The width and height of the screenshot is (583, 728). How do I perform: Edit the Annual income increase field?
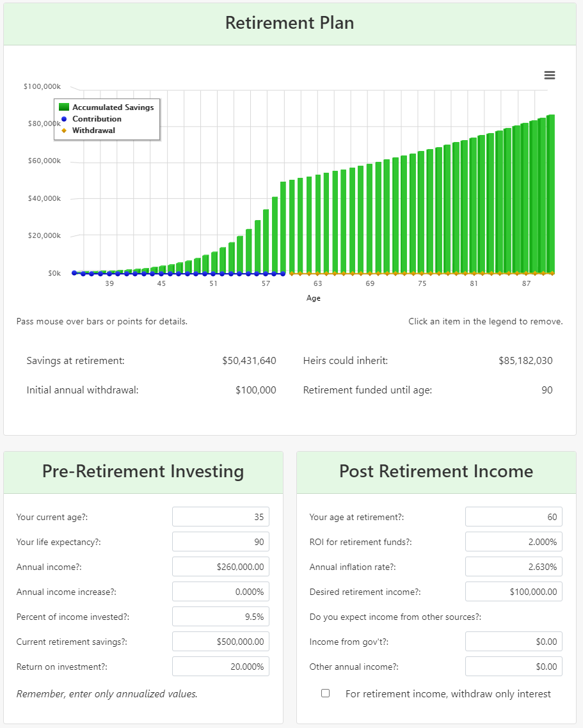point(221,592)
